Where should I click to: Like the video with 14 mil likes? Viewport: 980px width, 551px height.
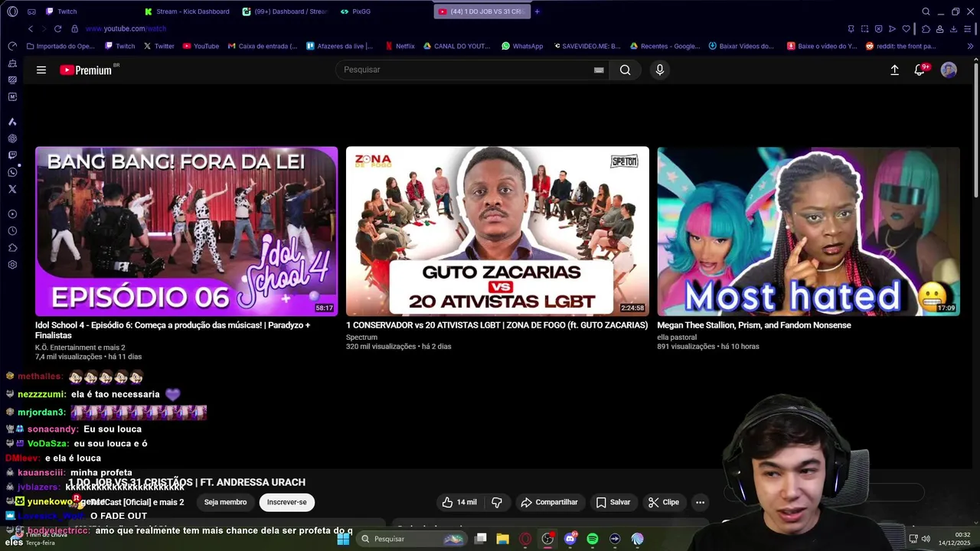tap(459, 502)
